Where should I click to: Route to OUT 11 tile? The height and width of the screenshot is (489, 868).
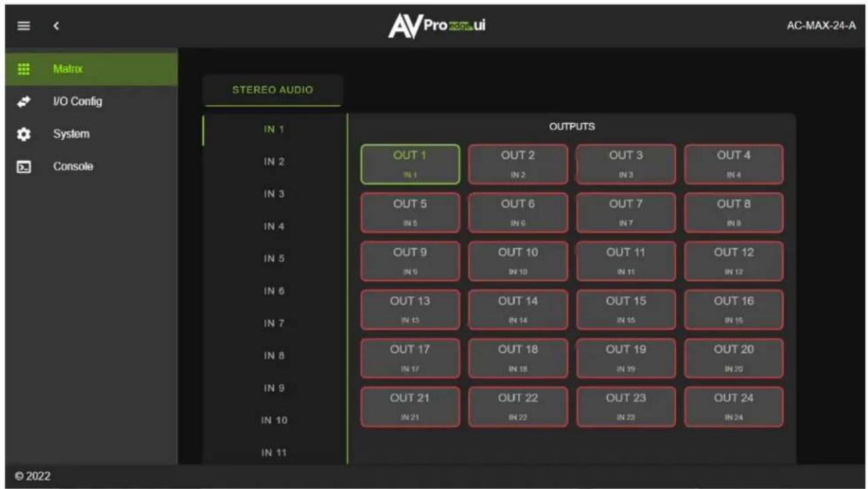(626, 261)
